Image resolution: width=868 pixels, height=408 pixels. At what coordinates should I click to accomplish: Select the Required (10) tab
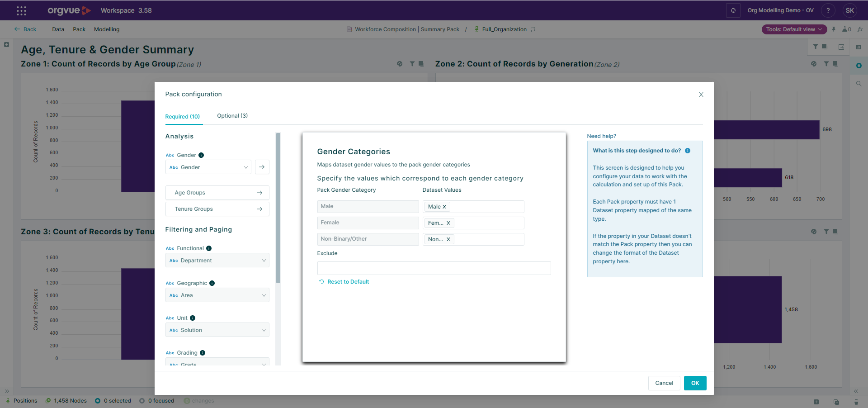point(183,117)
